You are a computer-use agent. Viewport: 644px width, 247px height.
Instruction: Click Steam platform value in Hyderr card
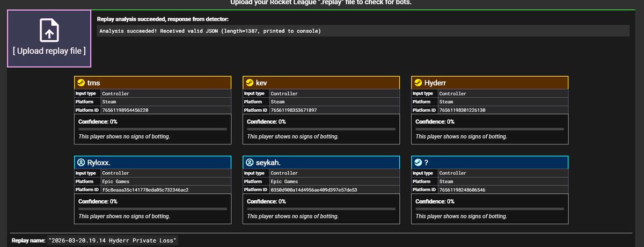tap(446, 101)
